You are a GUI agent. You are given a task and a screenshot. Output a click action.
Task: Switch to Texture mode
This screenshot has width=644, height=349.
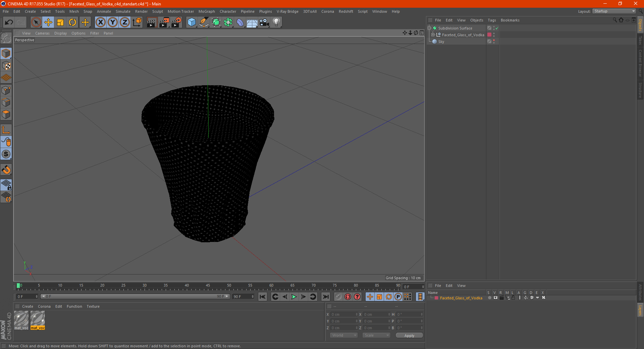tap(6, 66)
